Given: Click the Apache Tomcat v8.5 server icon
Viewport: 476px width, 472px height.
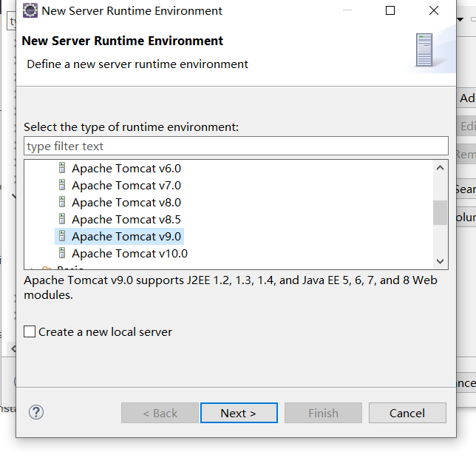Looking at the screenshot, I should [62, 219].
